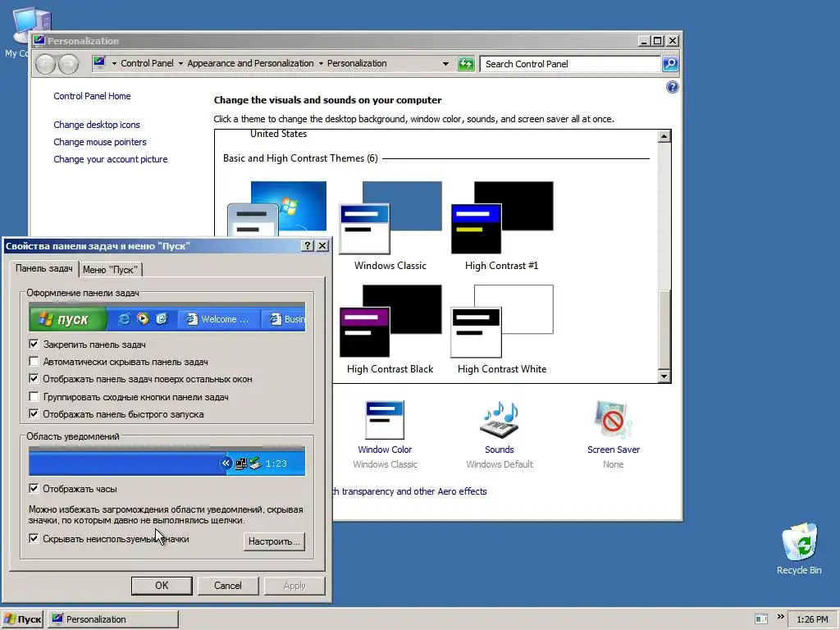This screenshot has height=630, width=840.
Task: Switch to the Меню "Пуск" tab
Action: [111, 269]
